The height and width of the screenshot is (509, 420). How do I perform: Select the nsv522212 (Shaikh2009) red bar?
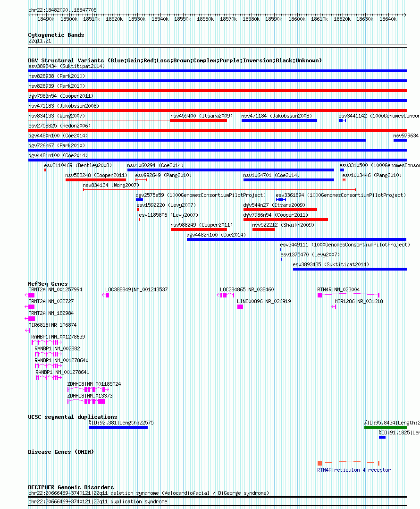click(264, 229)
